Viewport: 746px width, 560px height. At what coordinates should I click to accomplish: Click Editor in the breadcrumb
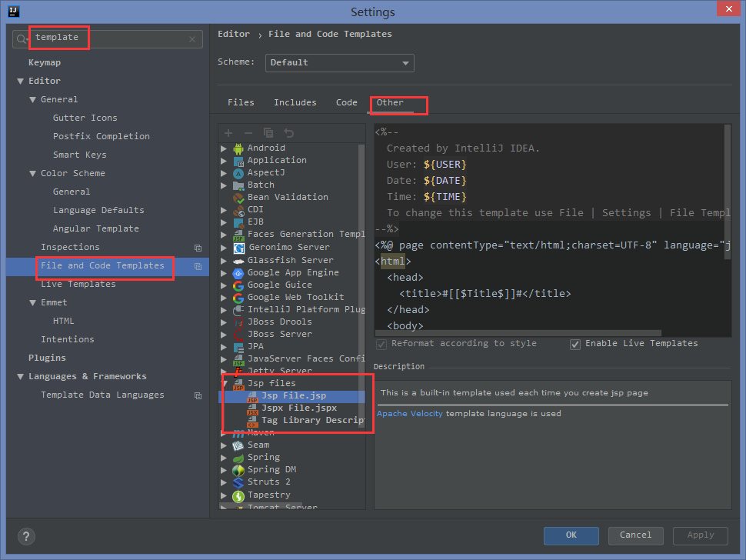pyautogui.click(x=234, y=35)
